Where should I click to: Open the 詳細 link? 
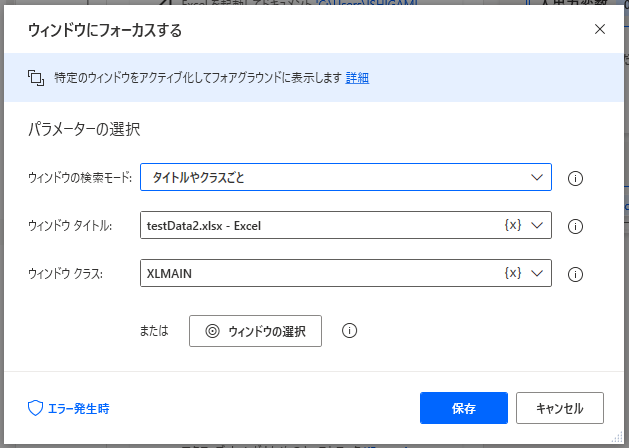click(x=357, y=78)
